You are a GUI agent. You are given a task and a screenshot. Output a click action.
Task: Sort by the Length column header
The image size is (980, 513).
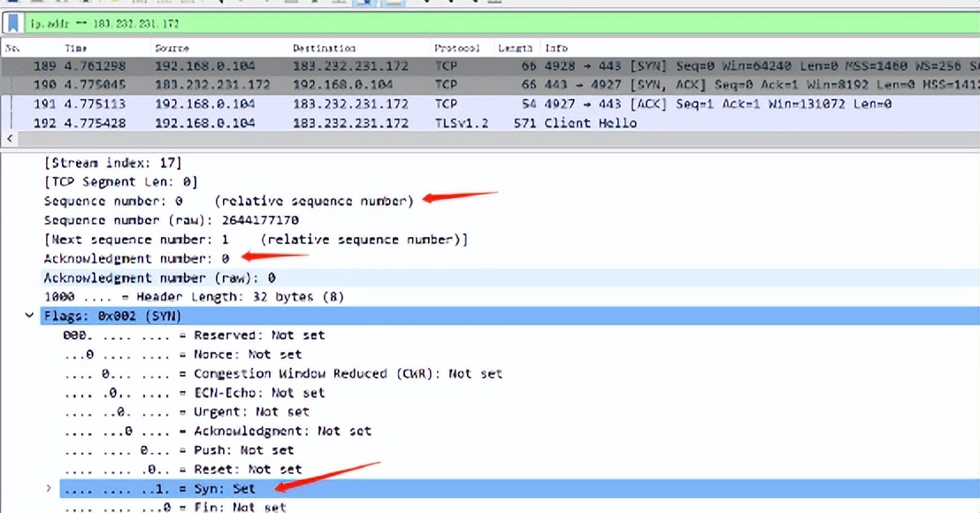[515, 48]
